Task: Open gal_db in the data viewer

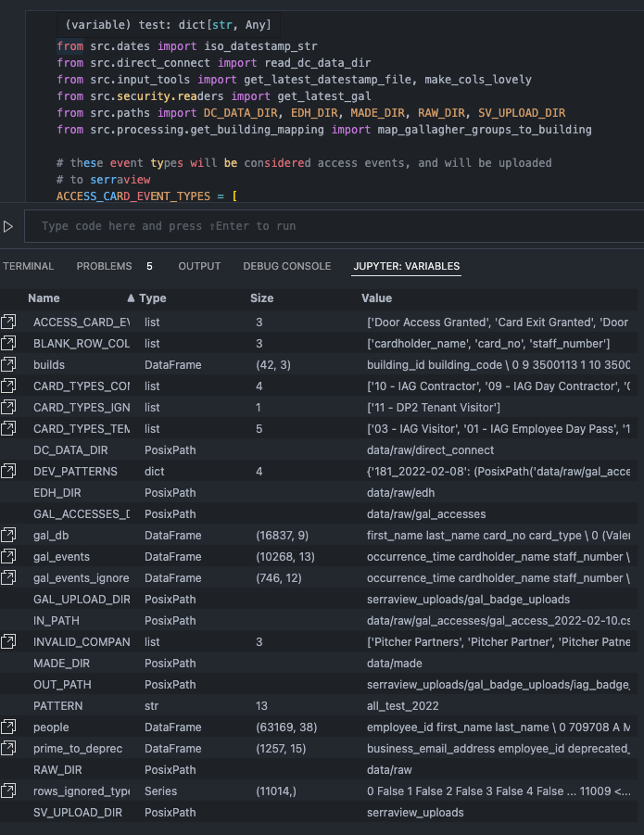Action: [8, 535]
